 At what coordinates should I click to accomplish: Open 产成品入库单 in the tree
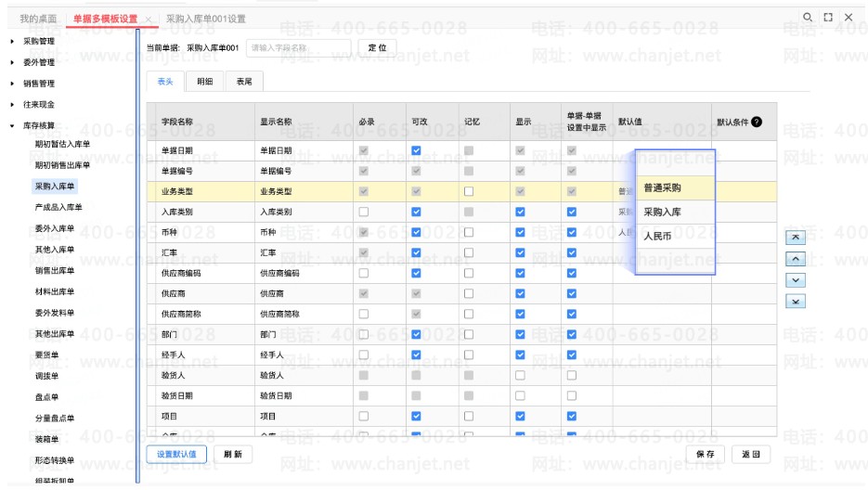(x=58, y=207)
